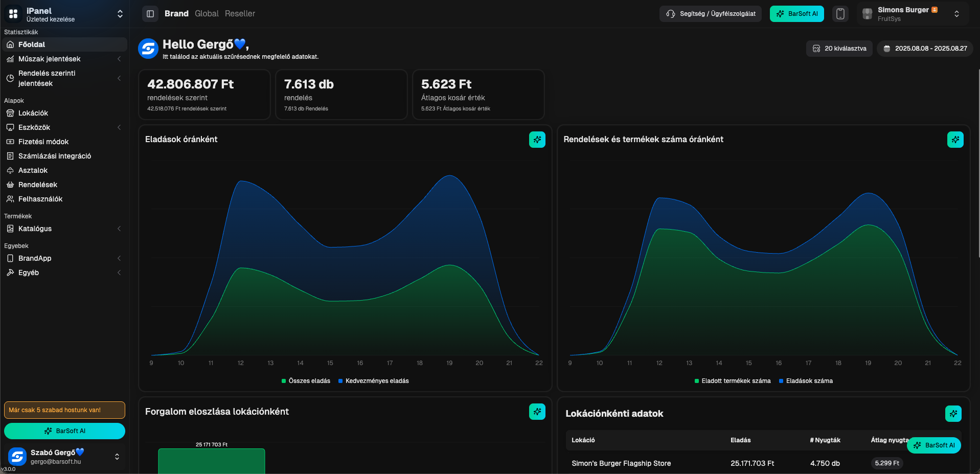The width and height of the screenshot is (980, 474).
Task: Click AI sparkle icon on Lokációnkénti adatok card
Action: click(953, 414)
